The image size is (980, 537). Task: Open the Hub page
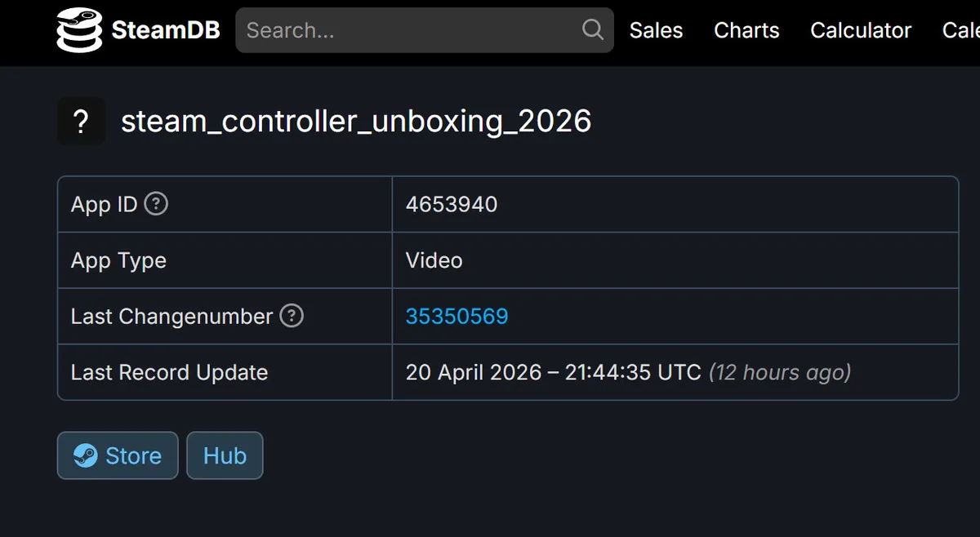pyautogui.click(x=225, y=455)
